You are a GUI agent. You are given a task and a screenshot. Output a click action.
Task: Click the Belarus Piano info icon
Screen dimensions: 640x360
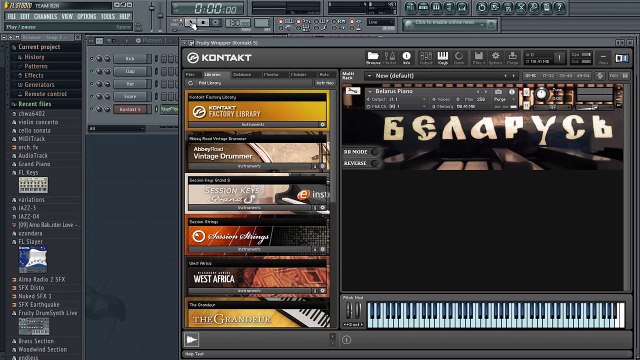tap(512, 92)
